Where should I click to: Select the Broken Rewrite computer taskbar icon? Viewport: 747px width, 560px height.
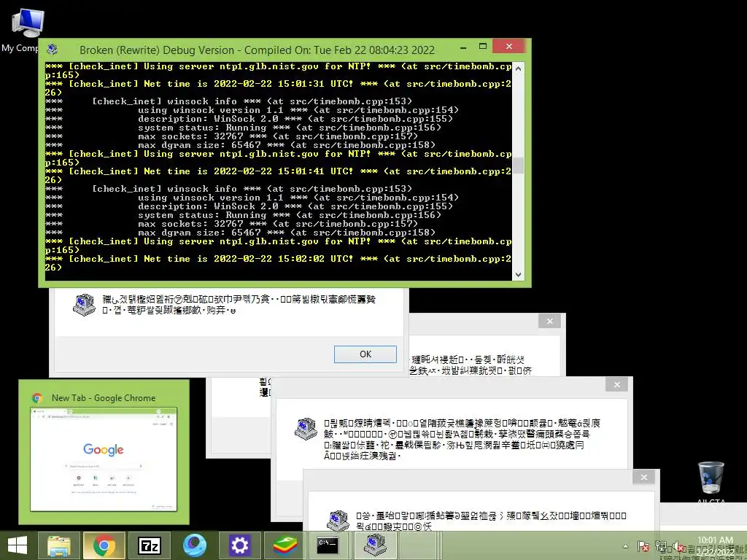coord(376,545)
